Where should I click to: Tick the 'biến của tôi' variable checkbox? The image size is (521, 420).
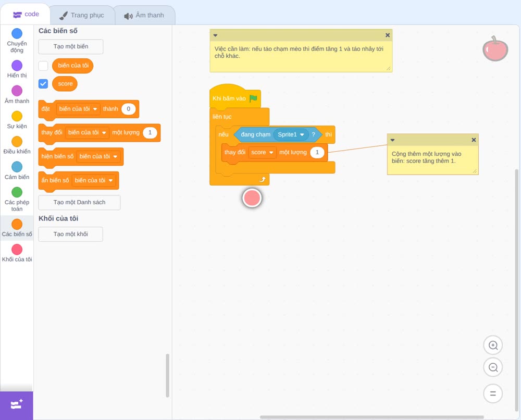coord(43,66)
